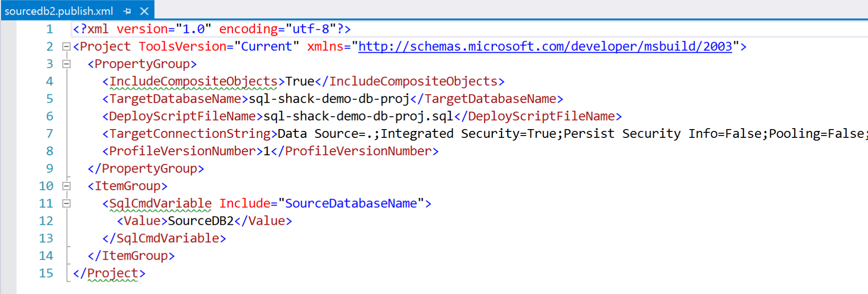Pin the sourcedb2.publish.xml tab
This screenshot has height=294, width=868.
coord(127,11)
